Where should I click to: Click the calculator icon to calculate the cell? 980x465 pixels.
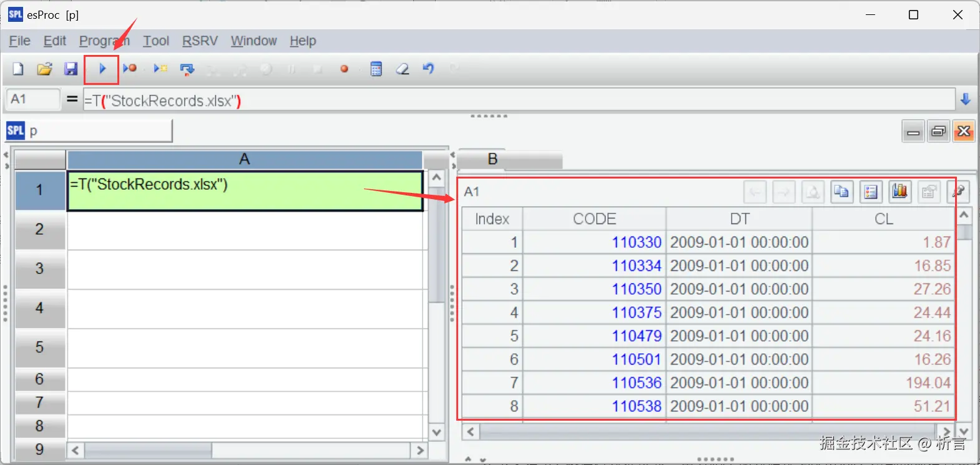click(376, 69)
